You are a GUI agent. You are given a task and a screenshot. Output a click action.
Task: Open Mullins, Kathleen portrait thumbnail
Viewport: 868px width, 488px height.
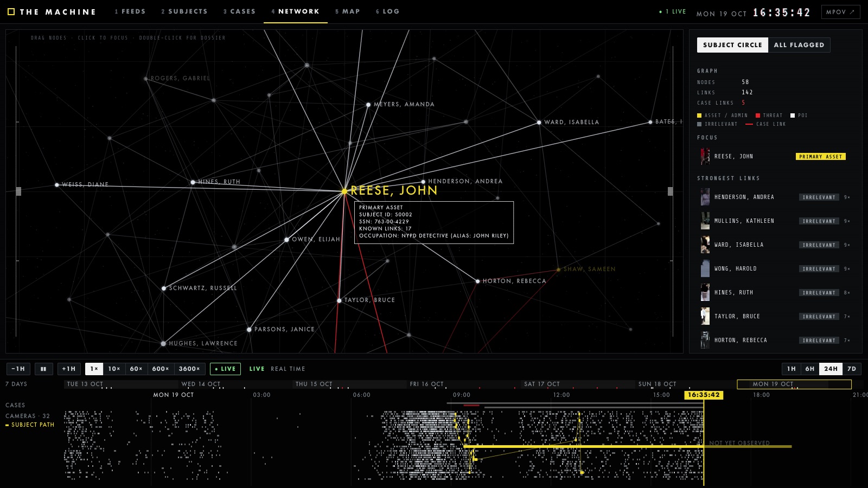coord(705,221)
